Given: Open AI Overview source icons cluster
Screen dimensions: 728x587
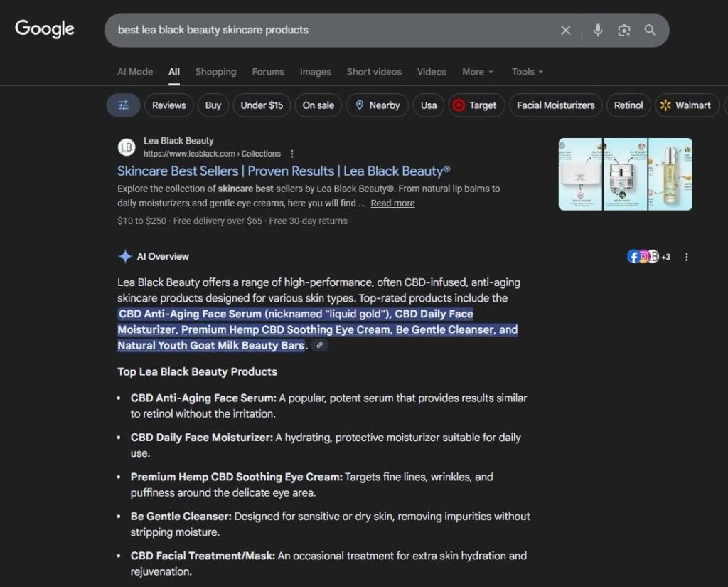Looking at the screenshot, I should (x=648, y=257).
